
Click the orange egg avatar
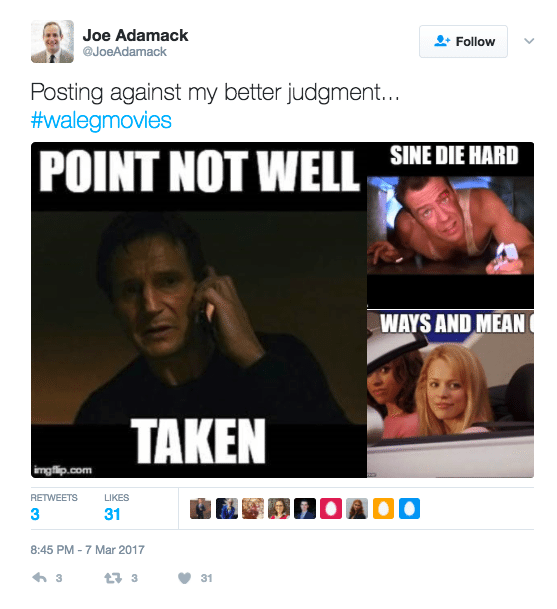click(383, 508)
